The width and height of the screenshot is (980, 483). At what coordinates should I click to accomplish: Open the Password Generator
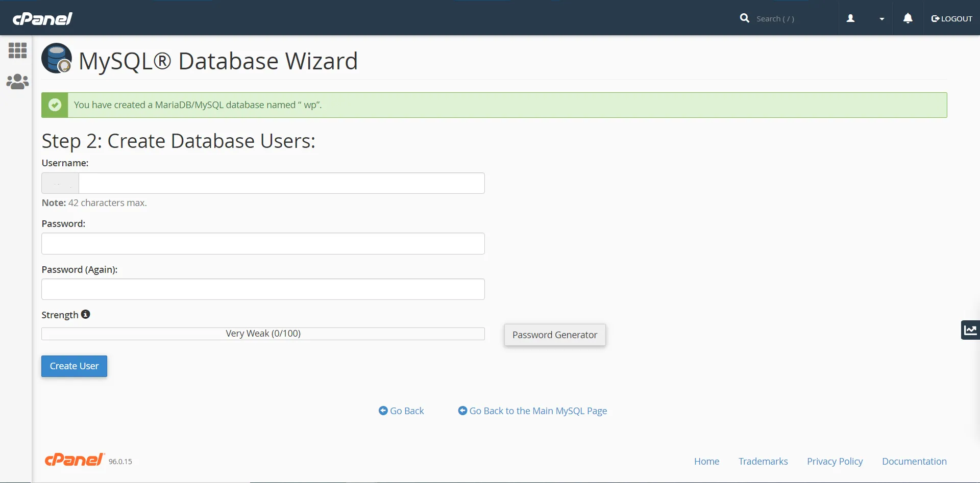(x=555, y=335)
